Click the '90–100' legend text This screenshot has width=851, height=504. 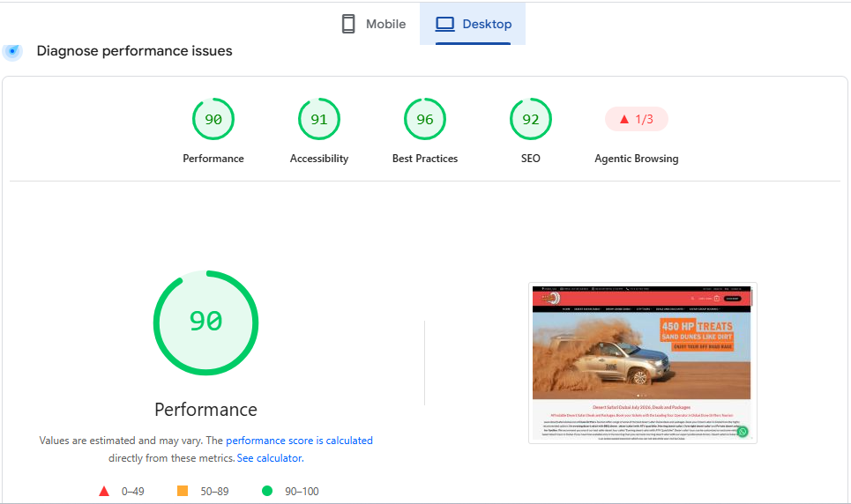[x=302, y=492]
